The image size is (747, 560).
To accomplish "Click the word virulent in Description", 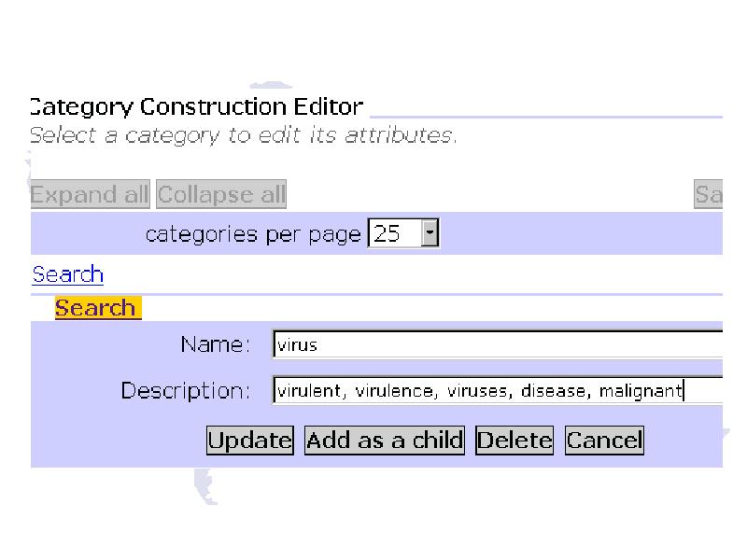I will (310, 391).
